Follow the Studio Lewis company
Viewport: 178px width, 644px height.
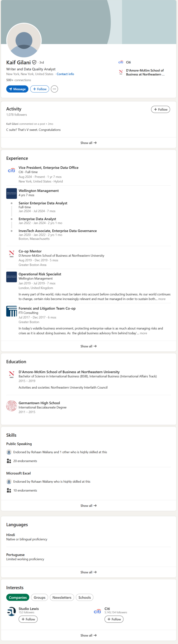pyautogui.click(x=28, y=619)
